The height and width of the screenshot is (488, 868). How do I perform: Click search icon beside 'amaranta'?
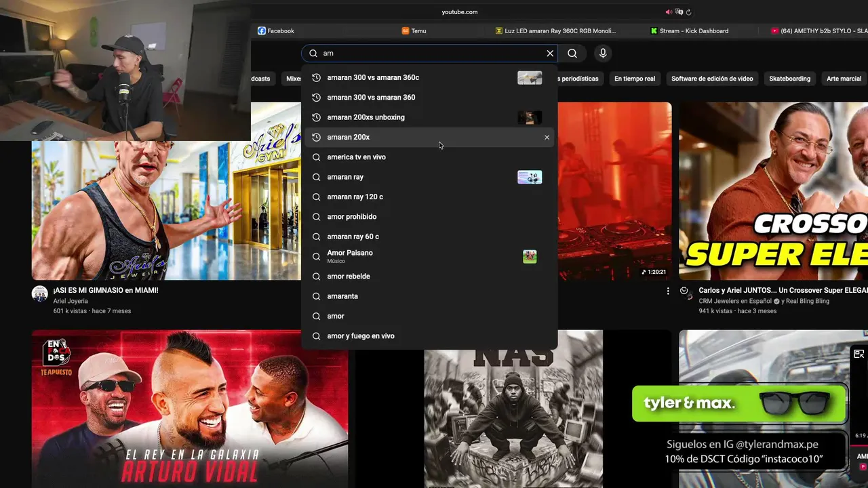(316, 296)
